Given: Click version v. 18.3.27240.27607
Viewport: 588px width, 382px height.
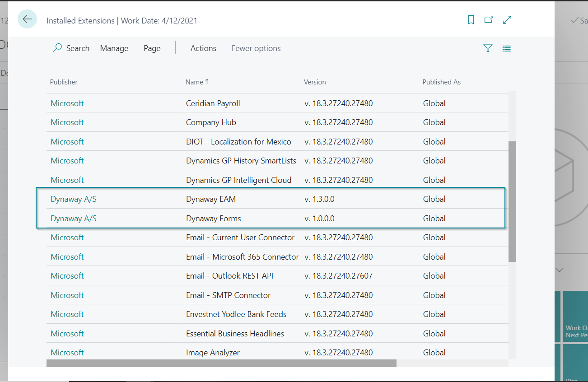Looking at the screenshot, I should 338,276.
